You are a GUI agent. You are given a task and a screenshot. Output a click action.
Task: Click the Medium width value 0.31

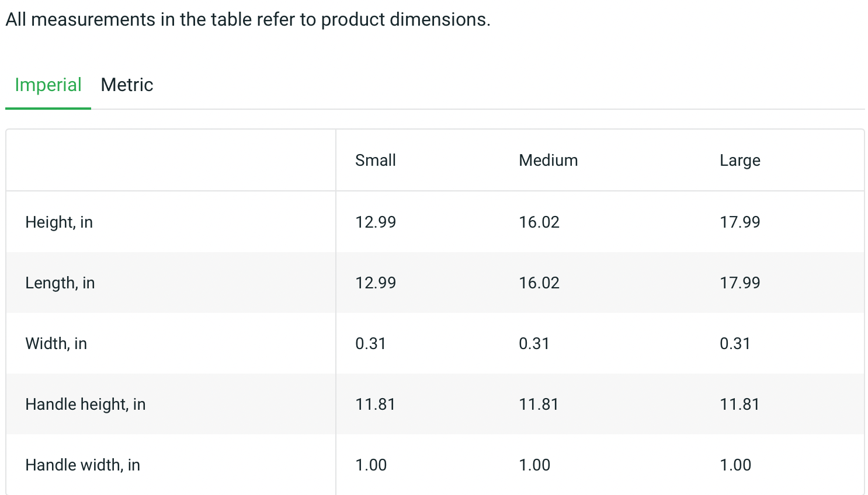[534, 344]
